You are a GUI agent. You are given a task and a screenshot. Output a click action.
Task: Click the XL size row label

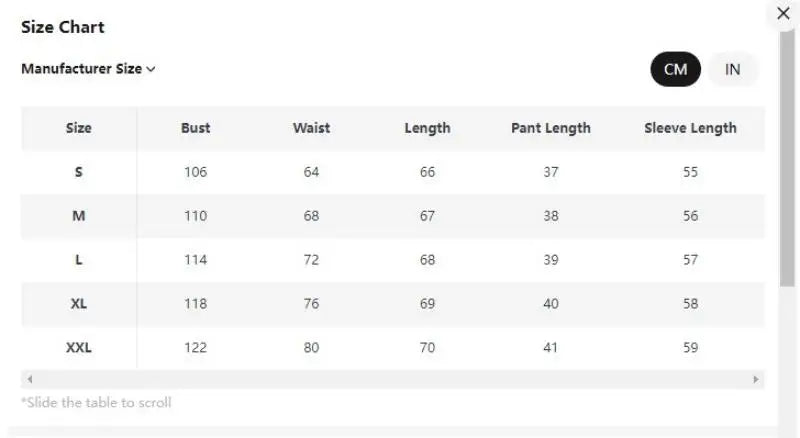point(79,304)
